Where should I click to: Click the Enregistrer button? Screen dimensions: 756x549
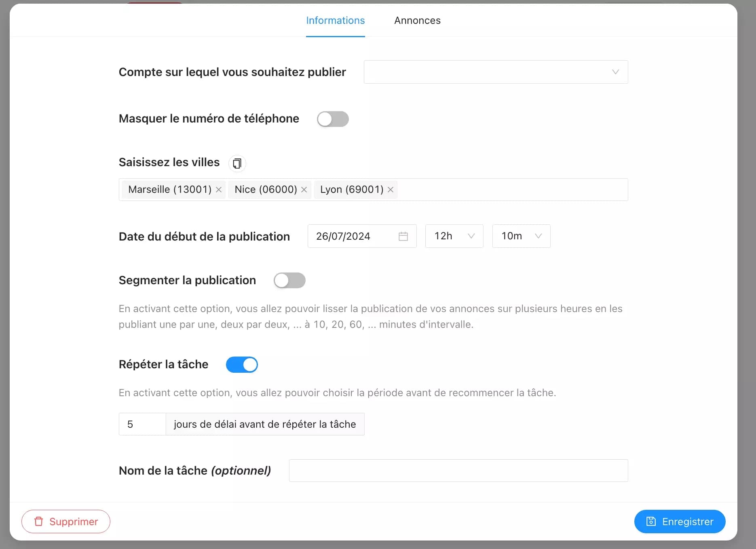click(680, 522)
